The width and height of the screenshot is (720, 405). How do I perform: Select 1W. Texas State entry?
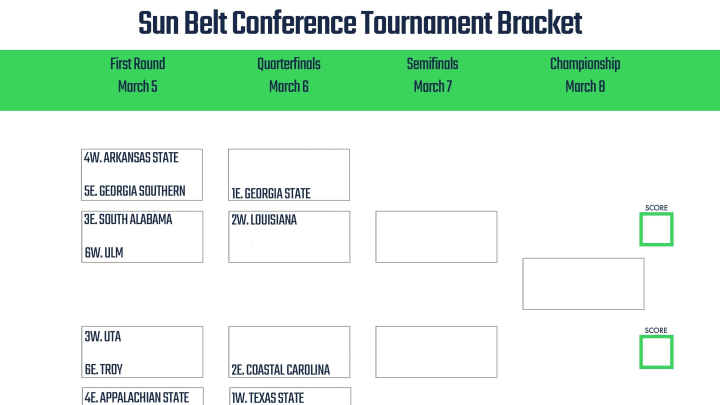268,398
